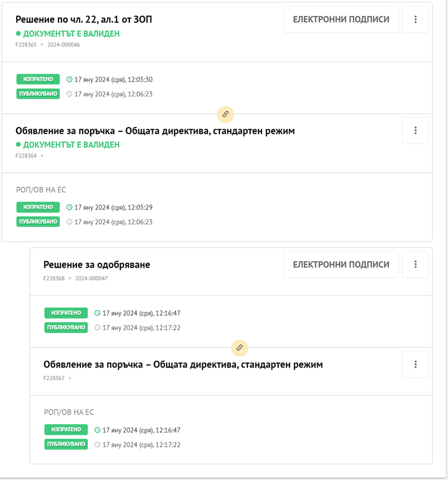Screen dimensions: 448x480
Task: Click document number 2024-000047
Action: pyautogui.click(x=91, y=278)
